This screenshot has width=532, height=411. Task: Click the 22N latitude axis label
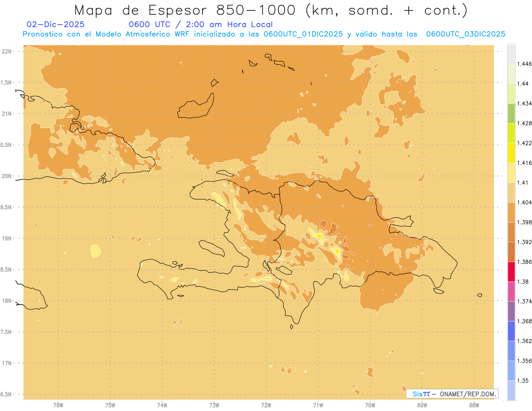(x=8, y=51)
